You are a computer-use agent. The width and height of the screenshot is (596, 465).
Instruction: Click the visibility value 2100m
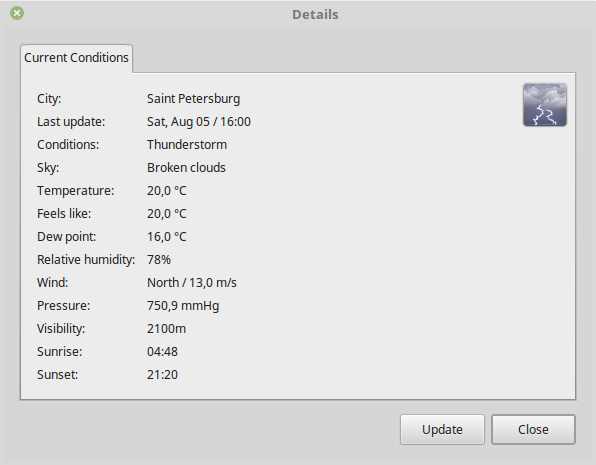[166, 329]
